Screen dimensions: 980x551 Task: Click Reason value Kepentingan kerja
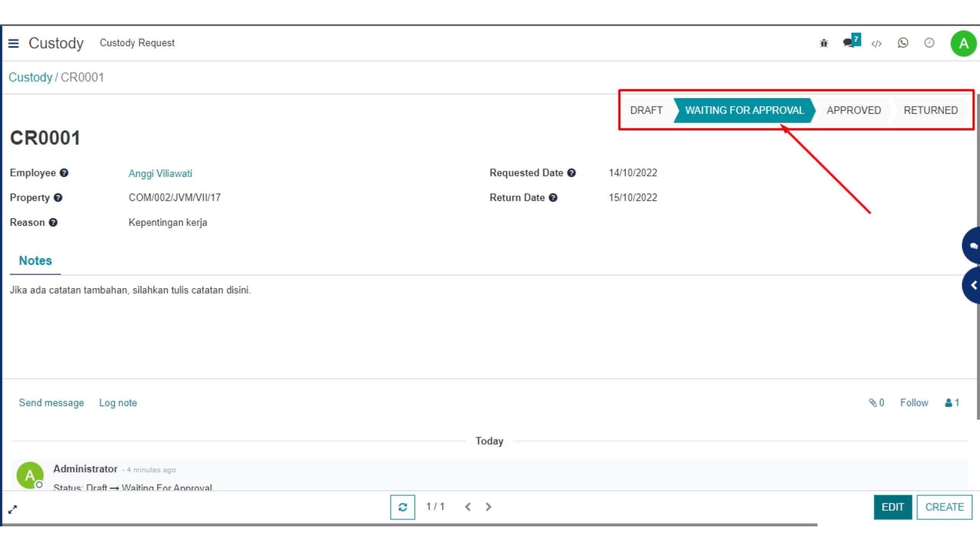168,222
